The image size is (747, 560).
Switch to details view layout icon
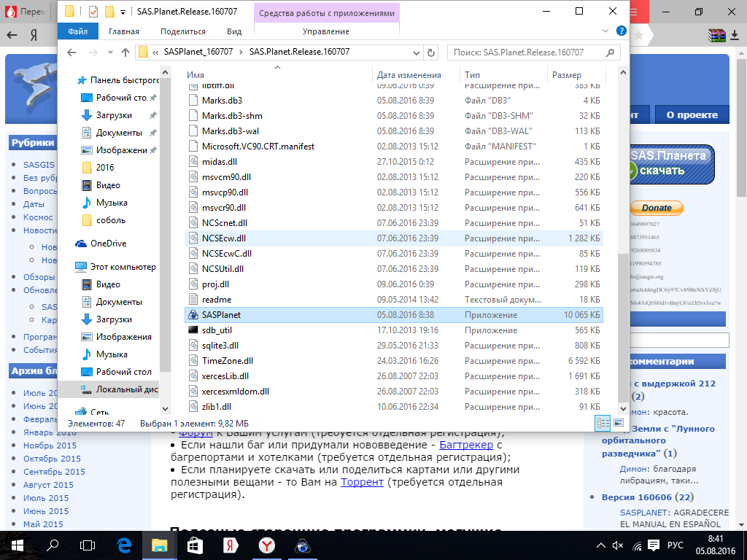click(x=603, y=423)
